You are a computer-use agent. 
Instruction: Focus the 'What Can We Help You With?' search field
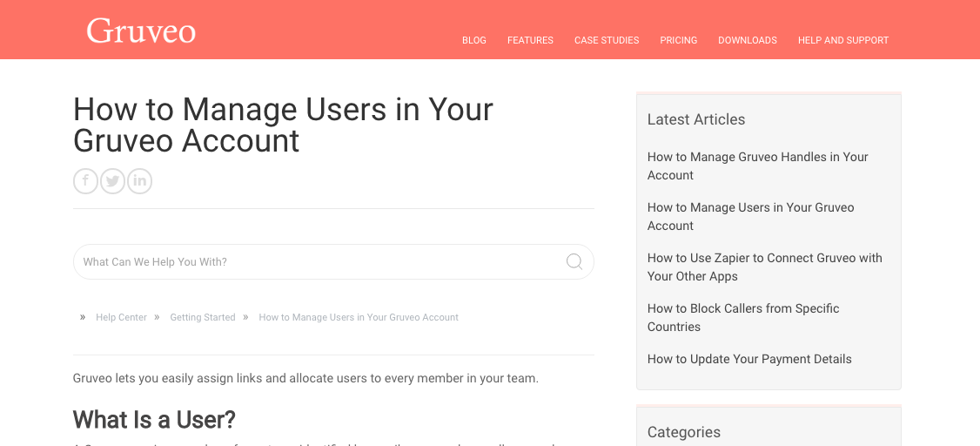333,261
